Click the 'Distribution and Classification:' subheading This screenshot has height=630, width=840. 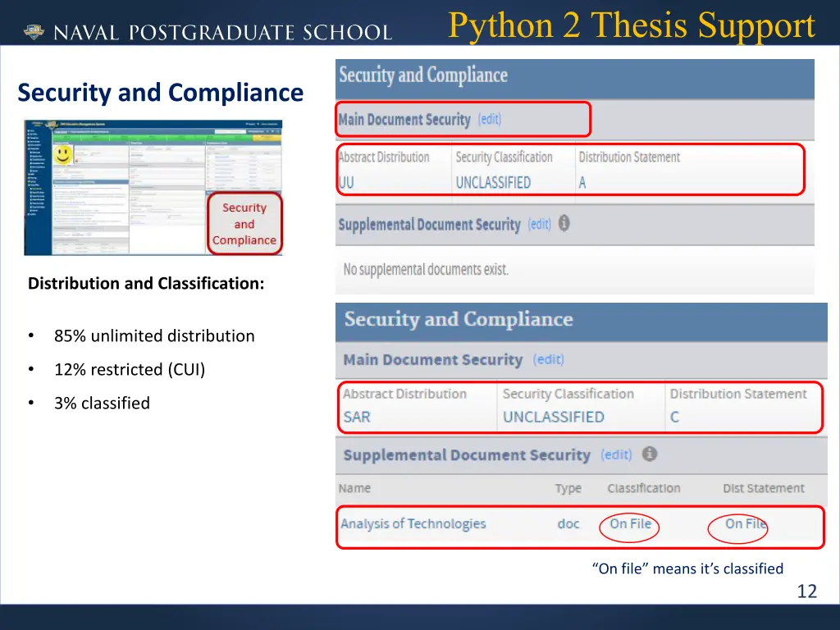(146, 283)
